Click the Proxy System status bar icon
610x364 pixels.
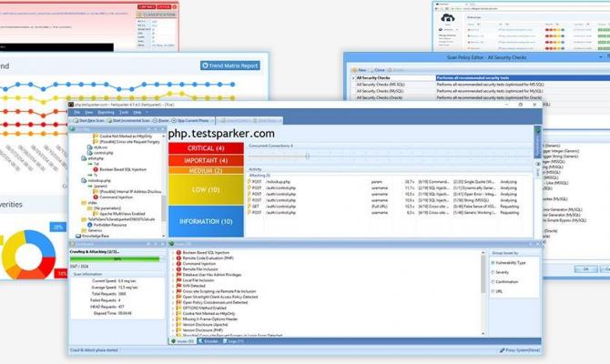(503, 350)
